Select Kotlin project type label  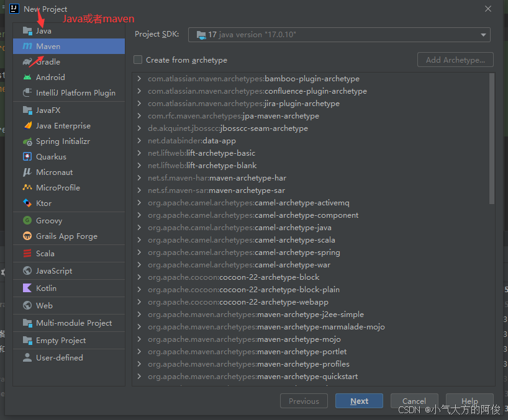[x=47, y=288]
